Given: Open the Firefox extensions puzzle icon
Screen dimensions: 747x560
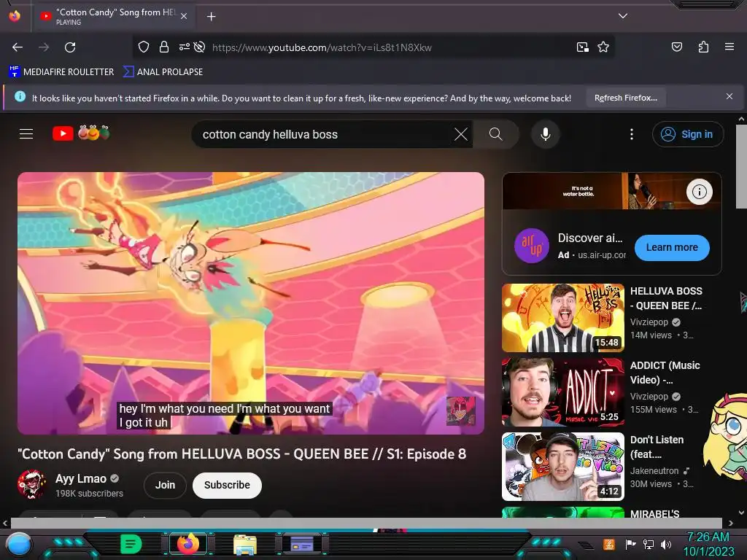Looking at the screenshot, I should coord(703,47).
